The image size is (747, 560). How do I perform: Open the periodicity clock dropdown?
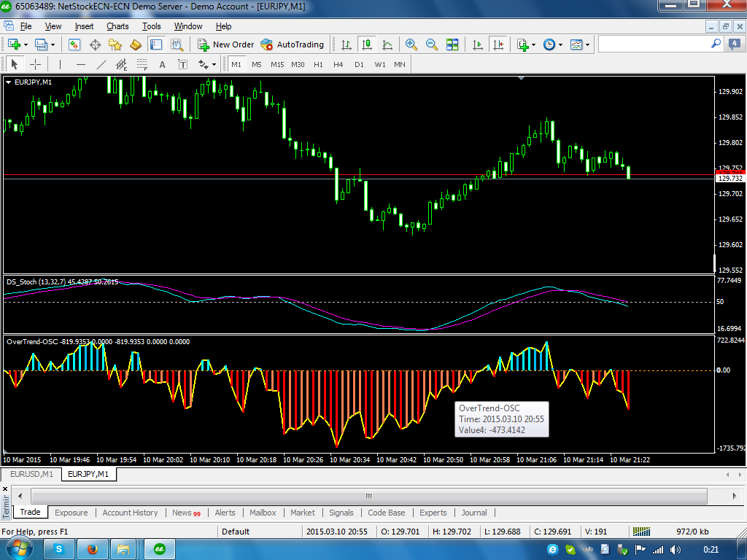560,44
